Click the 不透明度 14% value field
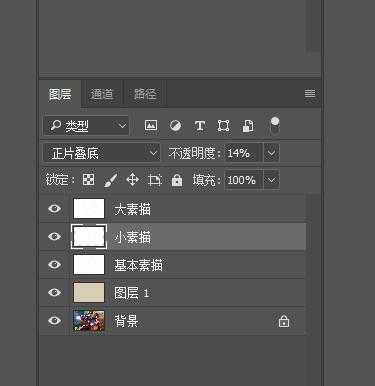Image resolution: width=375 pixels, height=386 pixels. coord(243,153)
